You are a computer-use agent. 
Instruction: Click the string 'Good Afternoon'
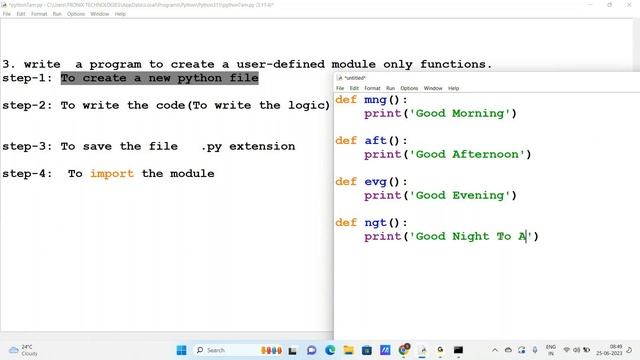coord(468,154)
